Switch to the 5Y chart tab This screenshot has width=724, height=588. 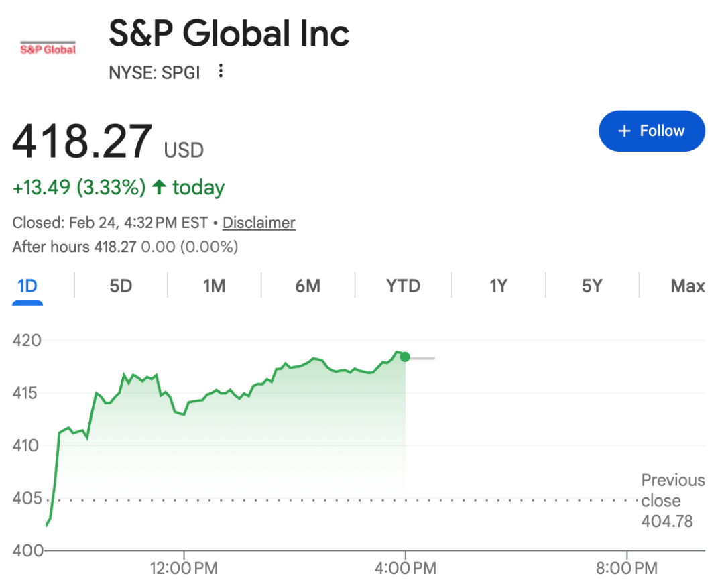tap(591, 286)
